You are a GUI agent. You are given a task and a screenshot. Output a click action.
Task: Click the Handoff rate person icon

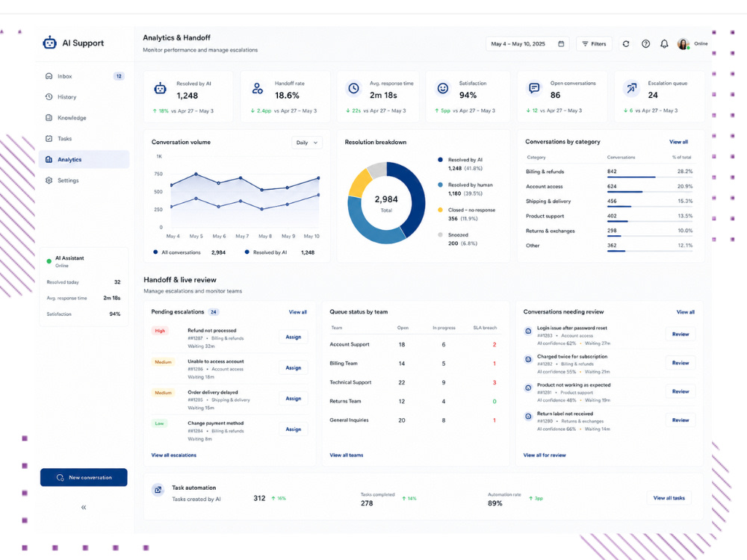[257, 88]
